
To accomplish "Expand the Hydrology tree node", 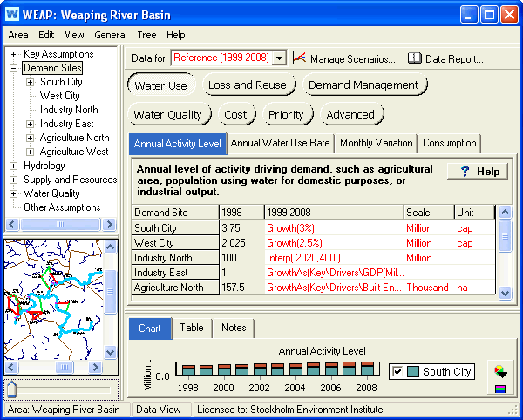I will [13, 166].
